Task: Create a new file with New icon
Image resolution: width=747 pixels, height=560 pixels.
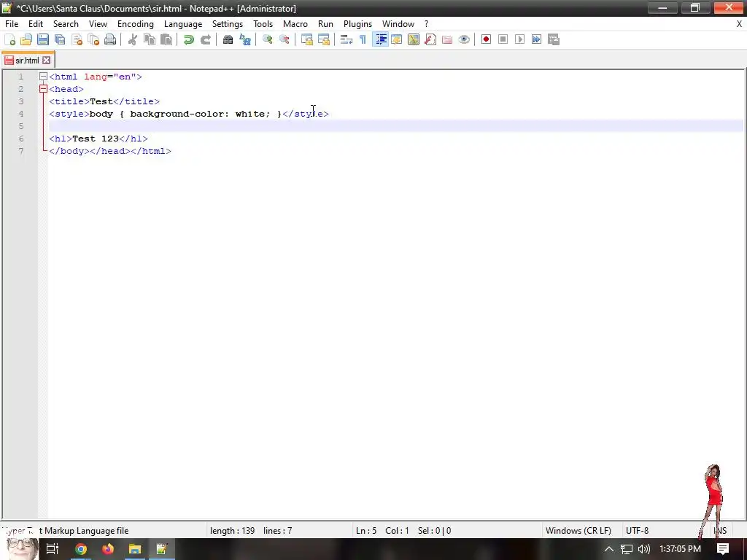Action: [x=9, y=39]
